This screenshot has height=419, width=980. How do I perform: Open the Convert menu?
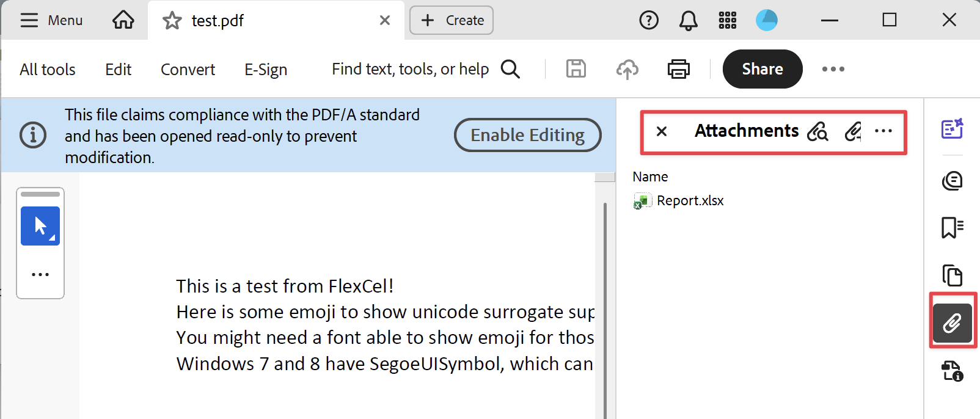click(x=188, y=70)
